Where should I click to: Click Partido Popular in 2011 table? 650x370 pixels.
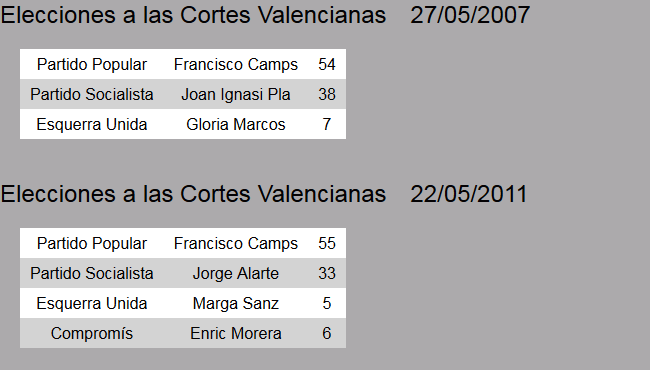coord(92,243)
